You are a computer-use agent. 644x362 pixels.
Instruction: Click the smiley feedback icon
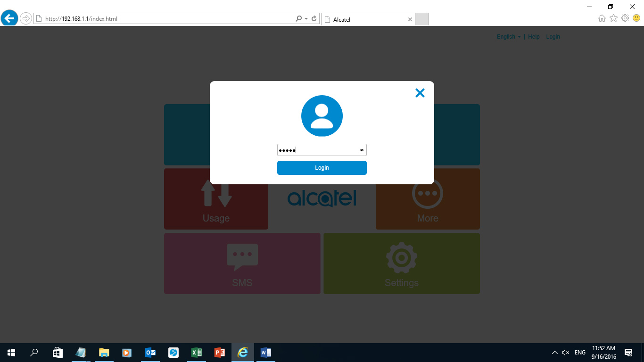636,18
